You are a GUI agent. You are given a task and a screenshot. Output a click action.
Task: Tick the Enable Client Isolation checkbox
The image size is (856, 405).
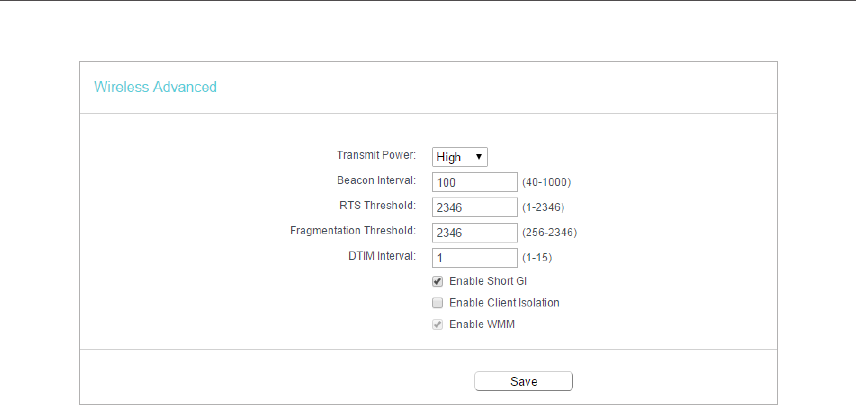click(437, 302)
